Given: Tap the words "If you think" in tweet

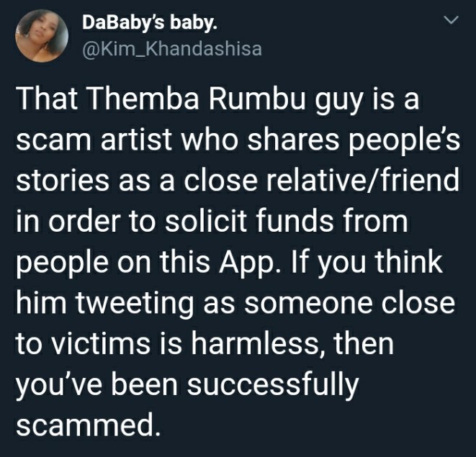Looking at the screenshot, I should click(367, 263).
